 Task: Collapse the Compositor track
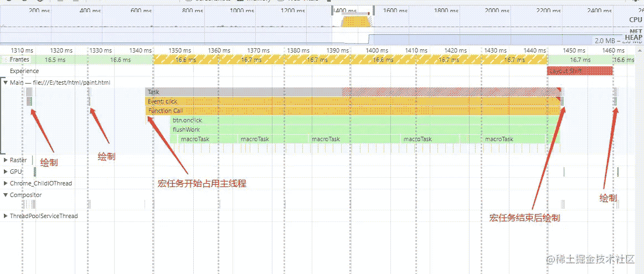coord(6,195)
